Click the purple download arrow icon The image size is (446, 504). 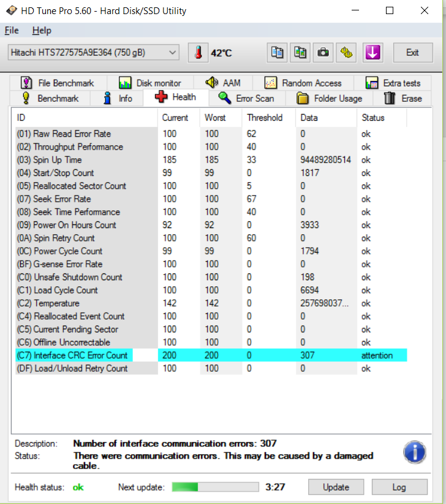point(373,52)
